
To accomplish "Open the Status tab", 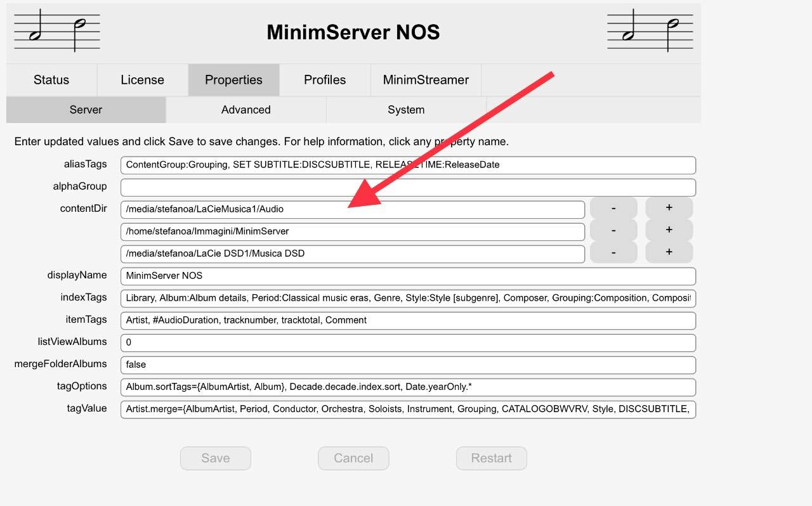I will [x=51, y=80].
